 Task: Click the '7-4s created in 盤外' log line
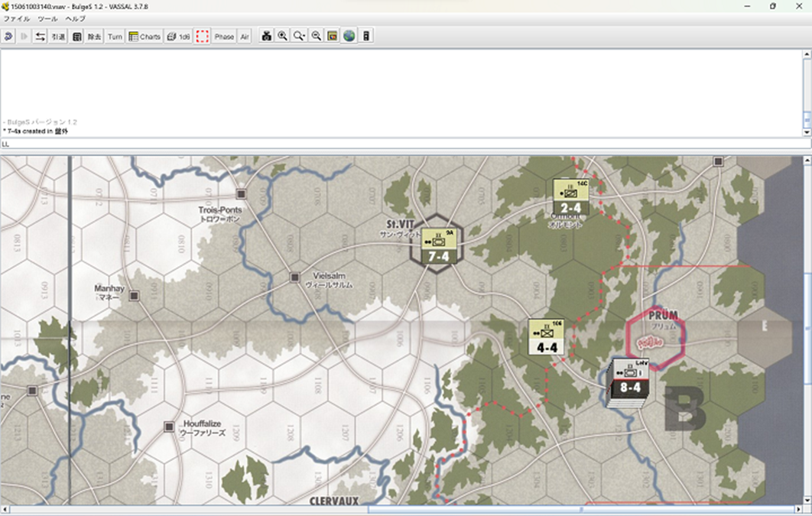coord(35,131)
